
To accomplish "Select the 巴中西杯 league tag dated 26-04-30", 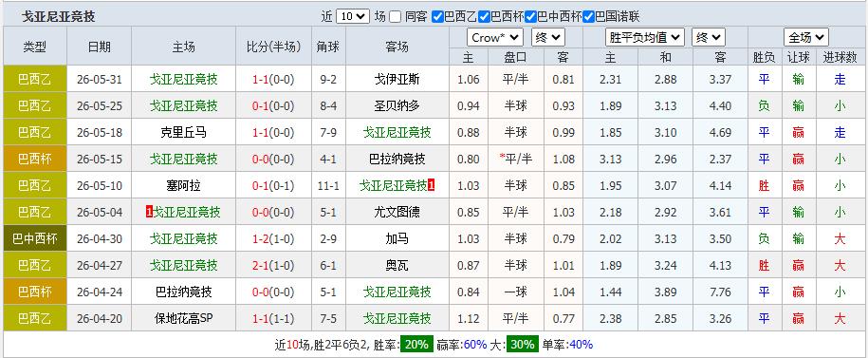I will click(x=35, y=239).
